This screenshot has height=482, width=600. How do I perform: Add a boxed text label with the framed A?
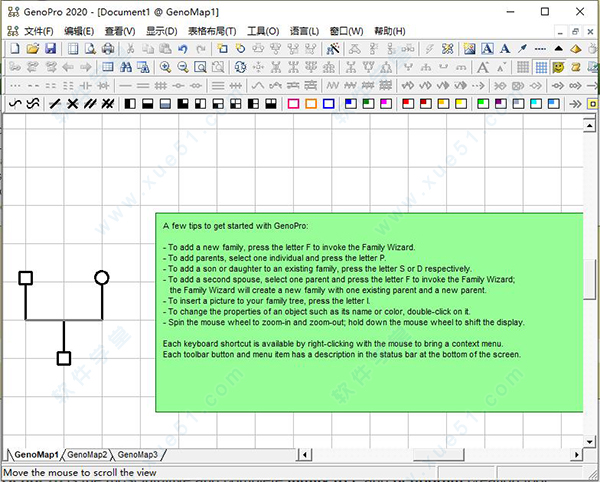487,49
